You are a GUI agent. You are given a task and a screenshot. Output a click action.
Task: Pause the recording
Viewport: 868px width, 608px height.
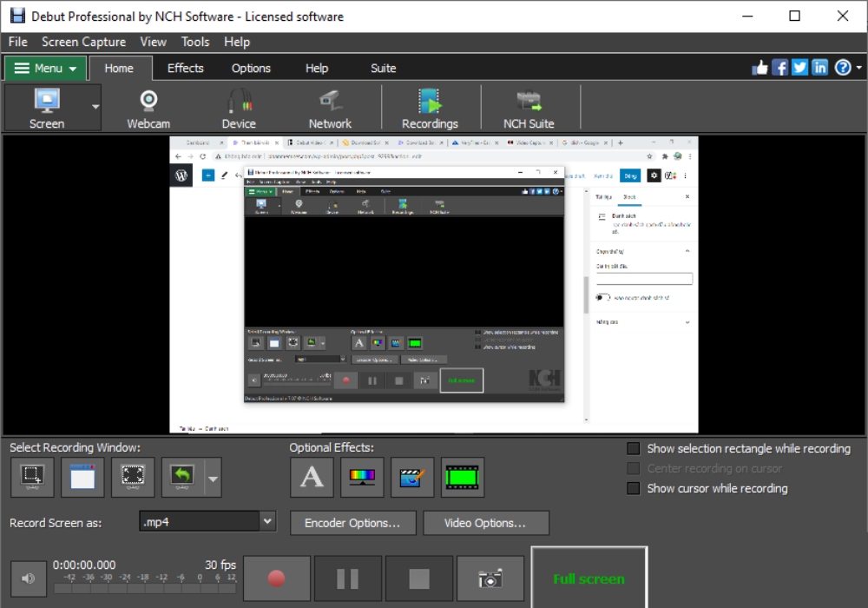(x=348, y=578)
